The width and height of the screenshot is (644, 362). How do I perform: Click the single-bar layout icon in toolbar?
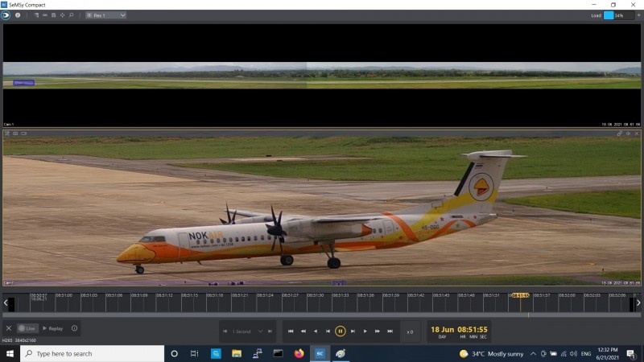point(45,15)
